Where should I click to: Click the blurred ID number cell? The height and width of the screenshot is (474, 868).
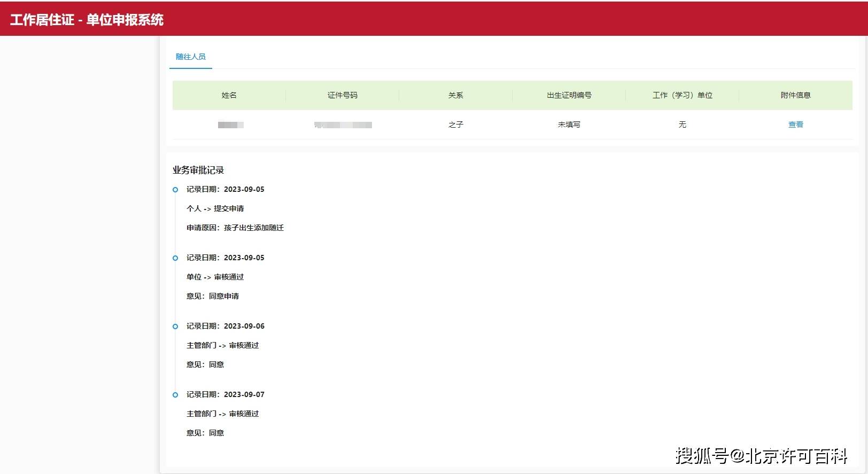coord(343,125)
